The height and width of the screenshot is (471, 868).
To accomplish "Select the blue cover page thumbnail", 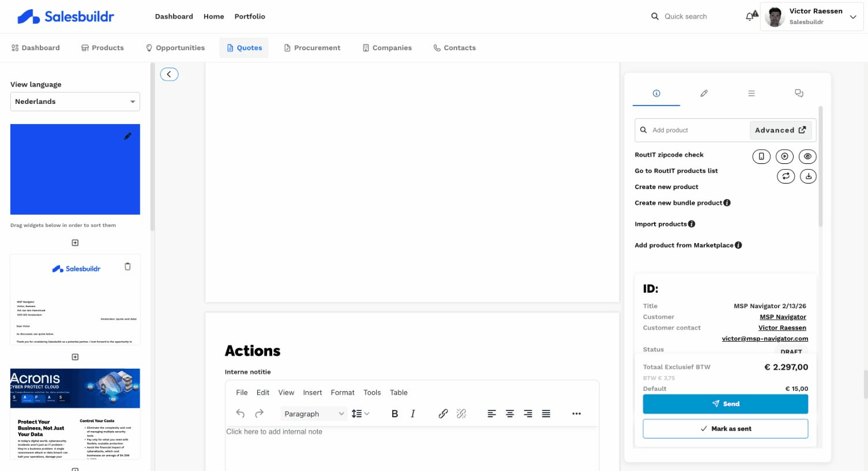I will tap(75, 169).
